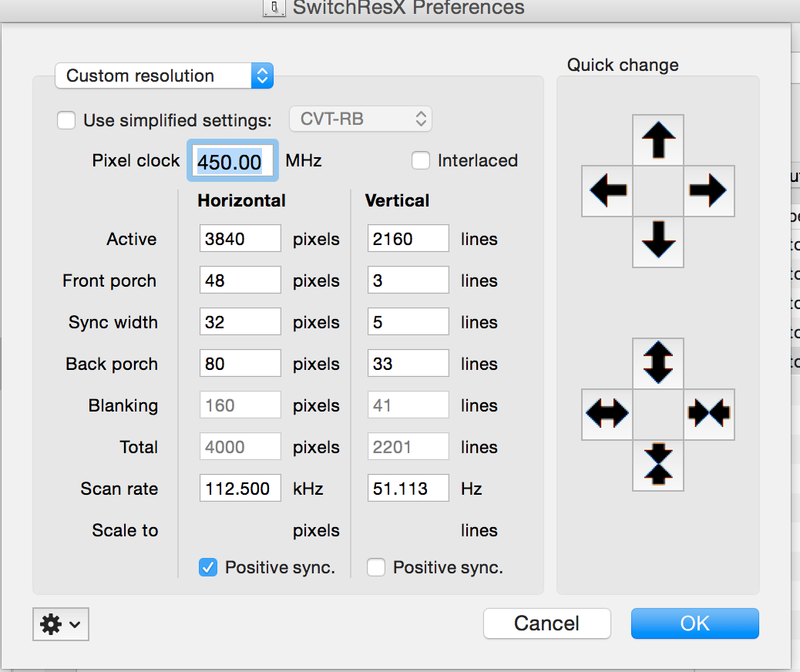Image resolution: width=800 pixels, height=672 pixels.
Task: Click the Vertical column heading
Action: tap(397, 200)
